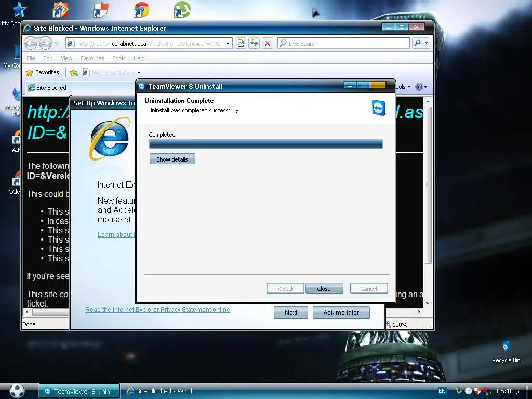The width and height of the screenshot is (532, 399).
Task: Click the vertical scrollbar down arrow in IE
Action: point(428,303)
